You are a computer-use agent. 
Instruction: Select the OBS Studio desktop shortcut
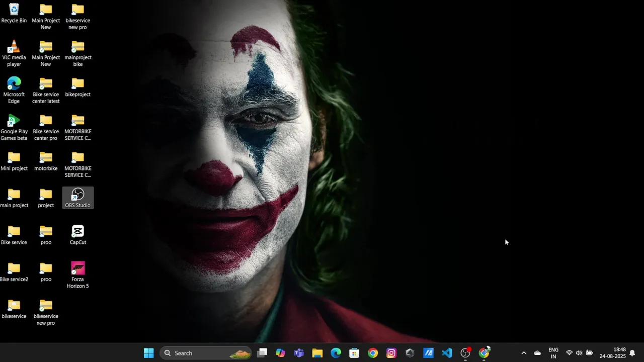[x=78, y=198]
